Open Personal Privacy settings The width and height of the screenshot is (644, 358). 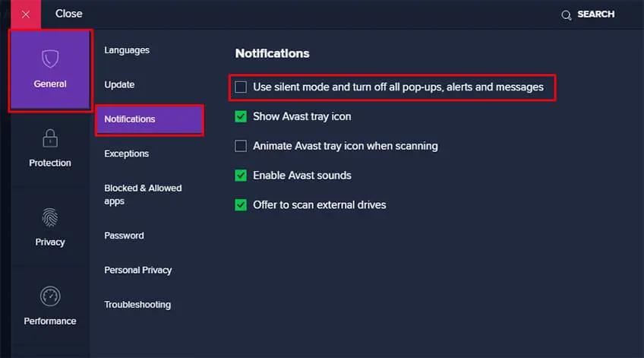tap(137, 270)
